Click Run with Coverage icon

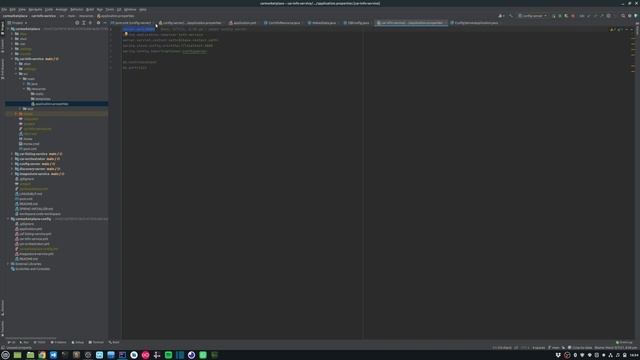566,16
